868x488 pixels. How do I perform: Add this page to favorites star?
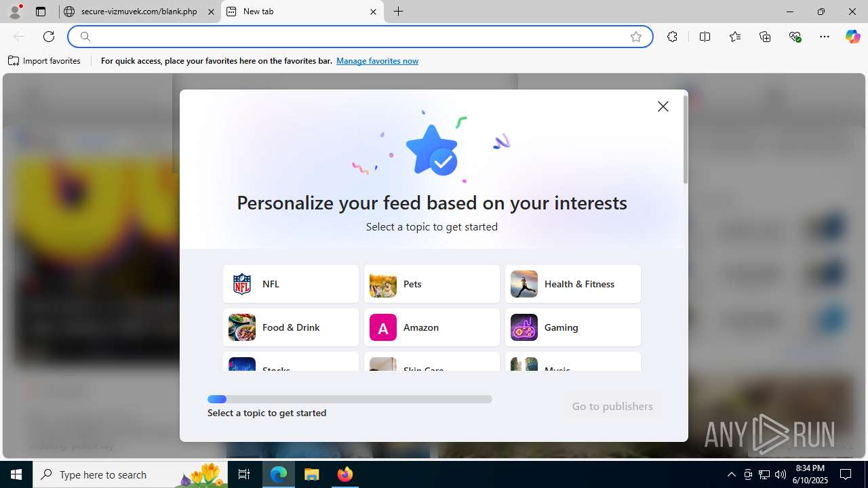pyautogui.click(x=636, y=37)
